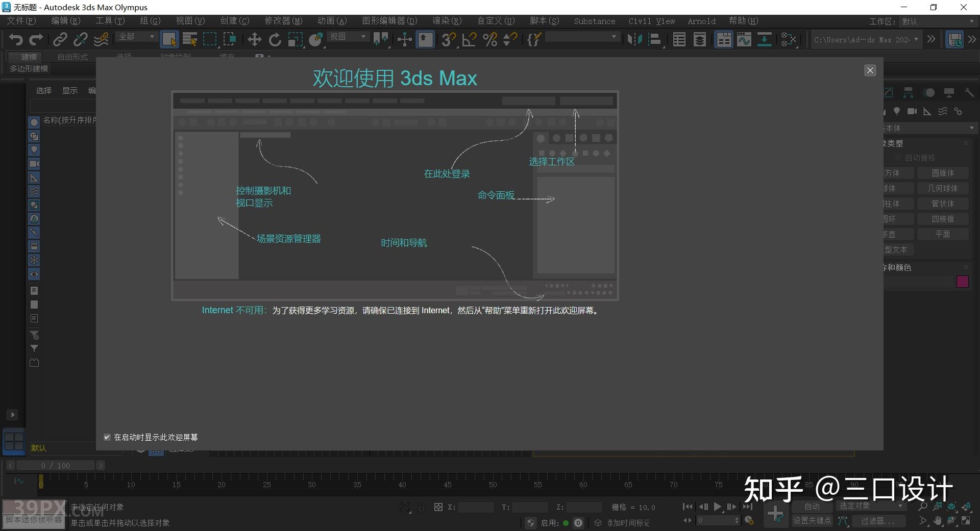
Task: Click the 设置关键点 button
Action: point(813,520)
